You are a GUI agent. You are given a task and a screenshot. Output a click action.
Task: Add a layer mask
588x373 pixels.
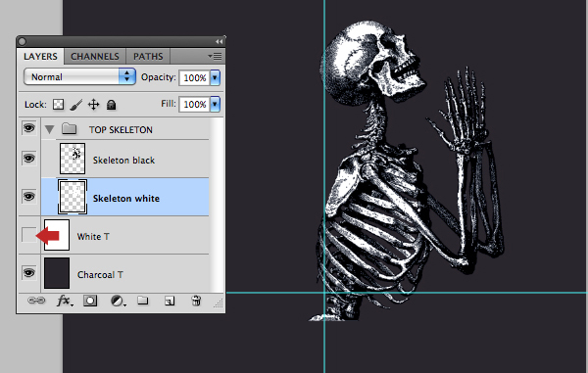90,301
